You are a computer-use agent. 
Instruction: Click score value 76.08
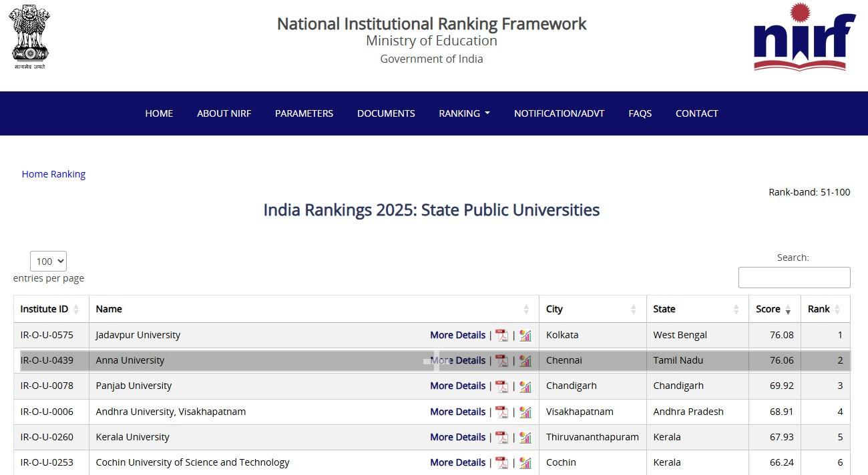782,335
